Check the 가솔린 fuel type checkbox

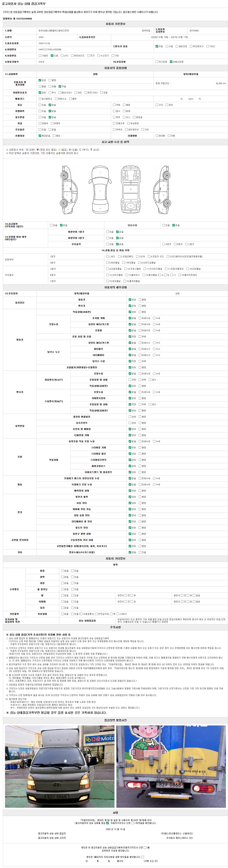[x=40, y=56]
